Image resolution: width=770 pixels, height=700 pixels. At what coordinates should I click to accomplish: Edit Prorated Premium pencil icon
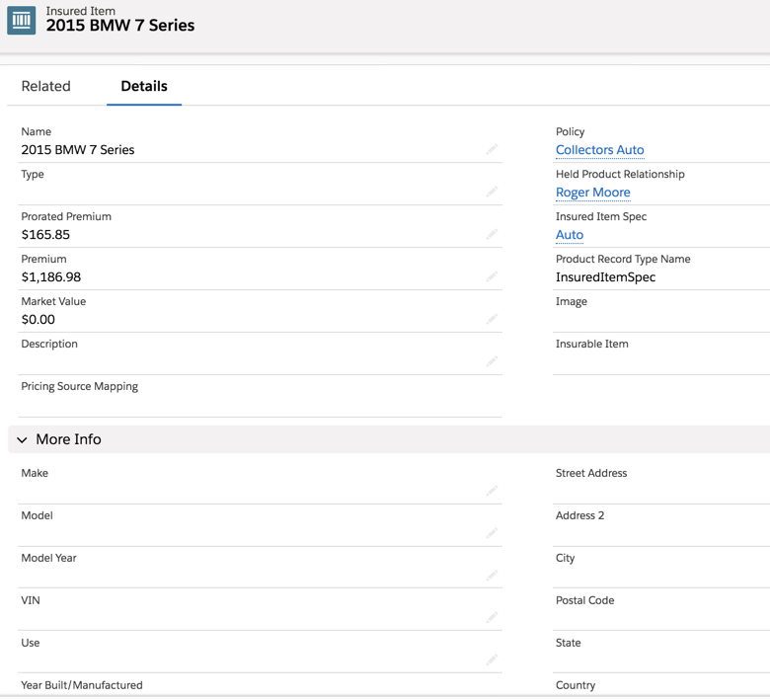[x=492, y=234]
